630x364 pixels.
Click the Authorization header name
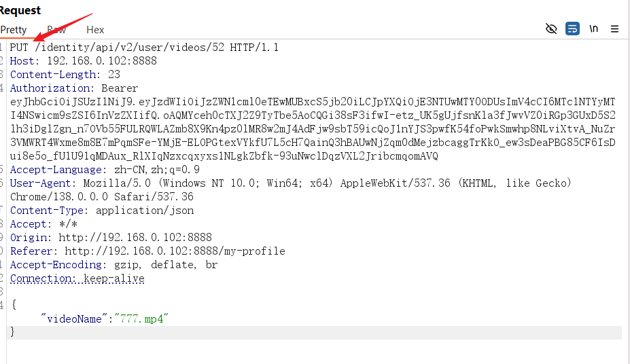(x=50, y=88)
